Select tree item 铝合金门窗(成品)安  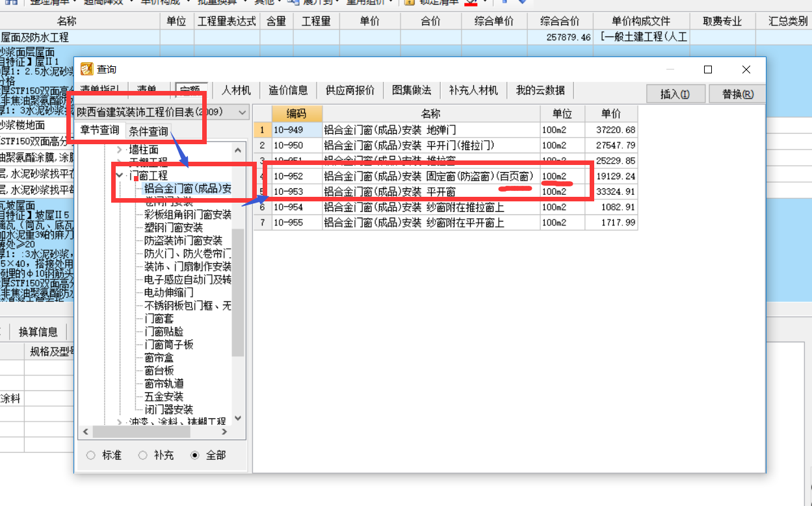(188, 188)
